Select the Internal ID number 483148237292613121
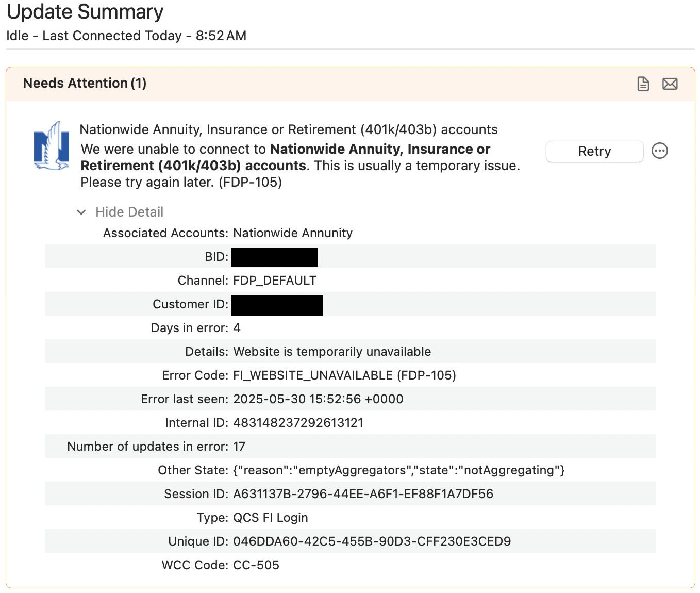 pos(298,423)
